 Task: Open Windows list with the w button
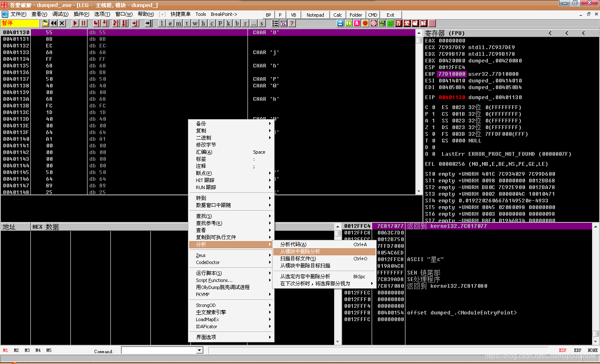[195, 23]
